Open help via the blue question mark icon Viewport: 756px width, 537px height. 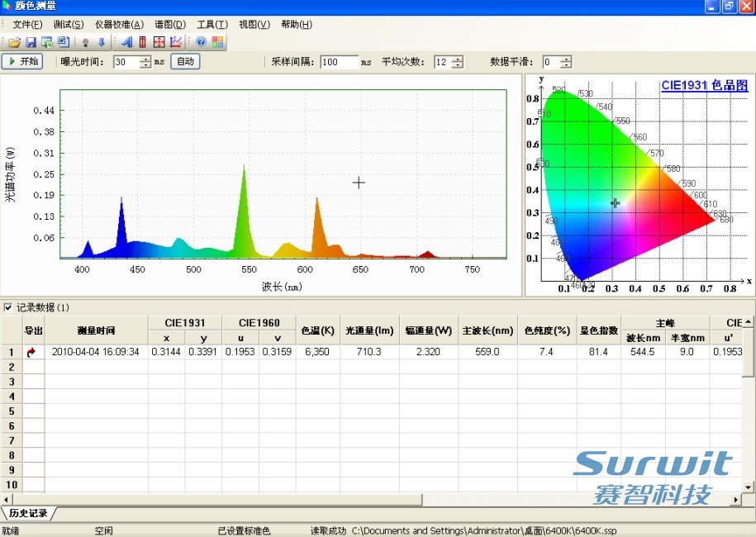click(201, 42)
